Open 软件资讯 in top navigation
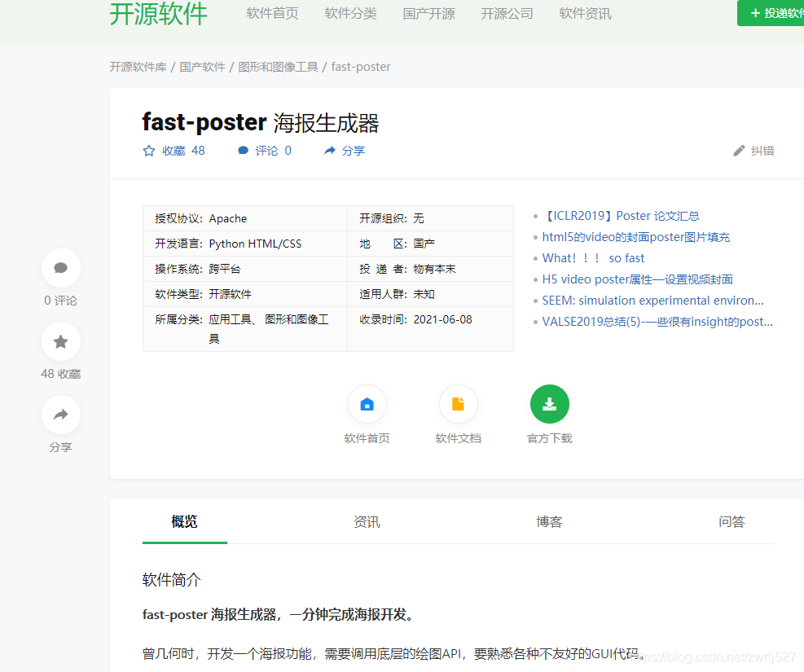The image size is (804, 672). click(585, 13)
